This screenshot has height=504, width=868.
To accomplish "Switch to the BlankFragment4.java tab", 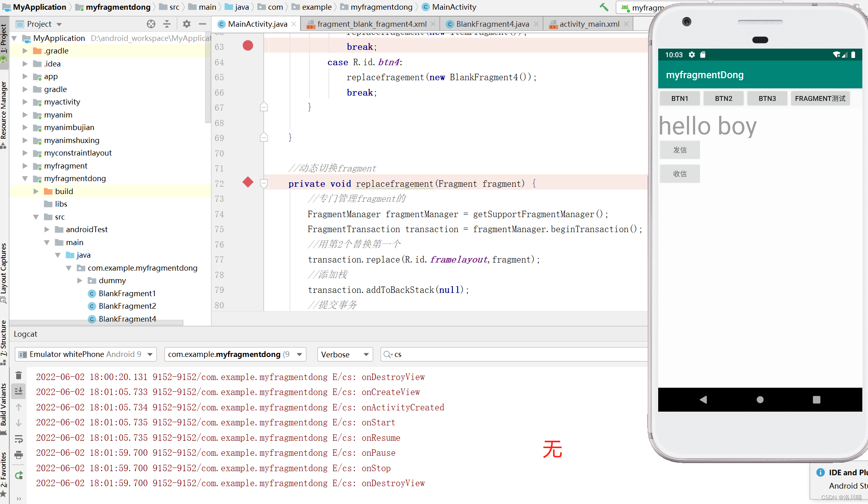I will click(492, 24).
